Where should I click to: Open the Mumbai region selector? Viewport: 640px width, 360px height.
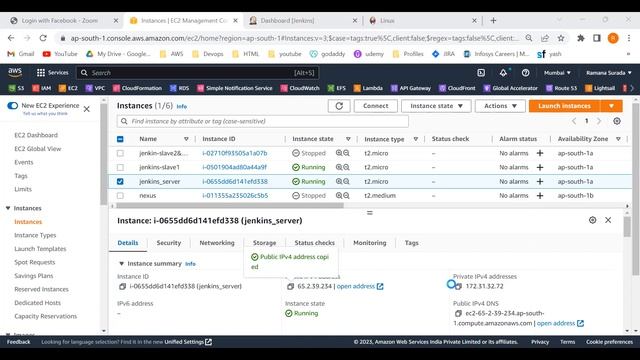[x=557, y=73]
